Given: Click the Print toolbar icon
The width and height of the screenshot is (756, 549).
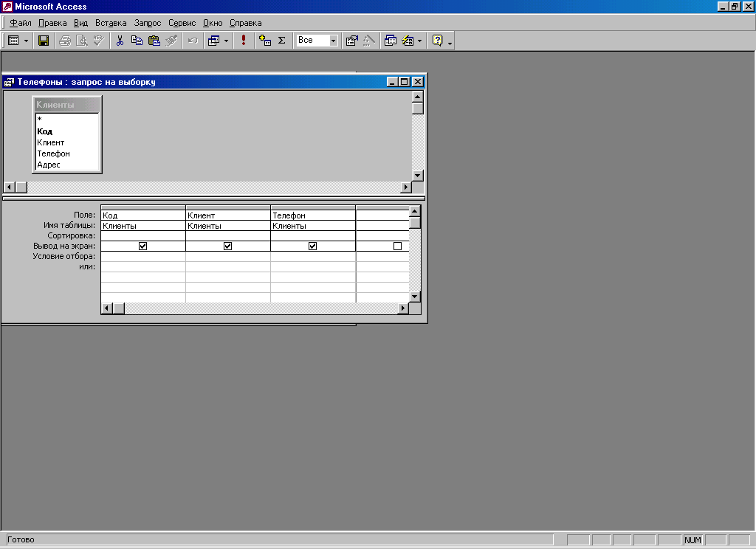Looking at the screenshot, I should coord(65,41).
